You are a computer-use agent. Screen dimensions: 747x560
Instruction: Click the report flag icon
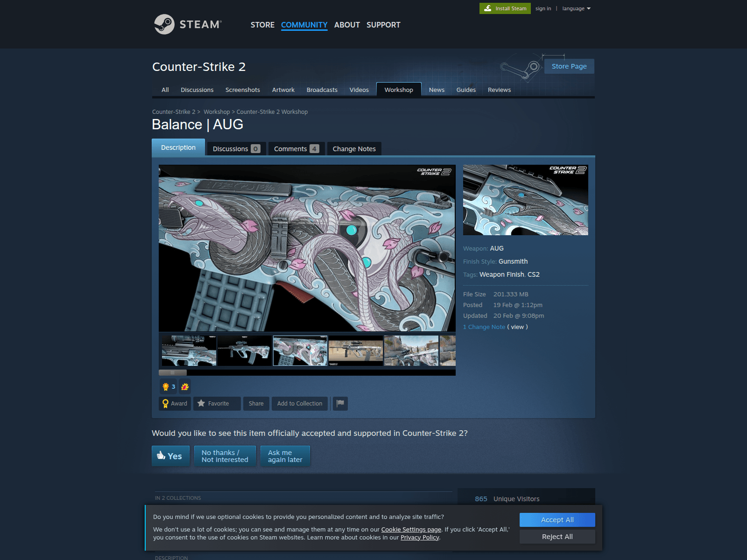pos(340,404)
